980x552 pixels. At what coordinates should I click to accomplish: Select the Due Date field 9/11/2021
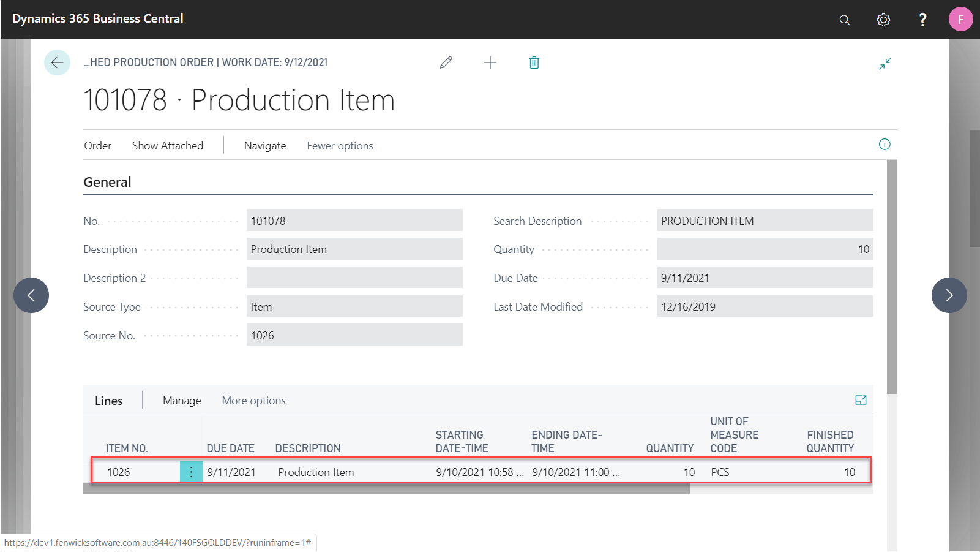pyautogui.click(x=765, y=278)
